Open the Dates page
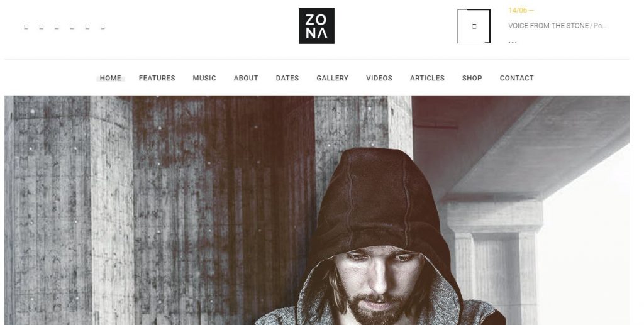 coord(287,78)
